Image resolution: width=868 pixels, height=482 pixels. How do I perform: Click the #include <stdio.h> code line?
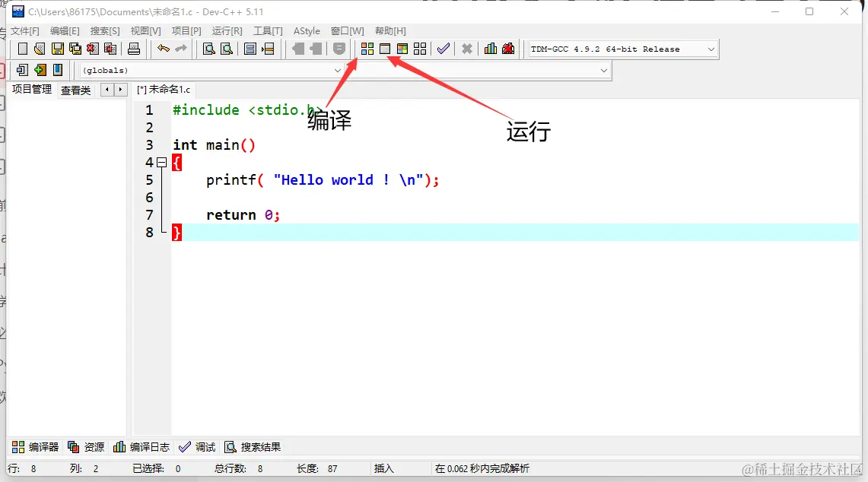click(247, 109)
